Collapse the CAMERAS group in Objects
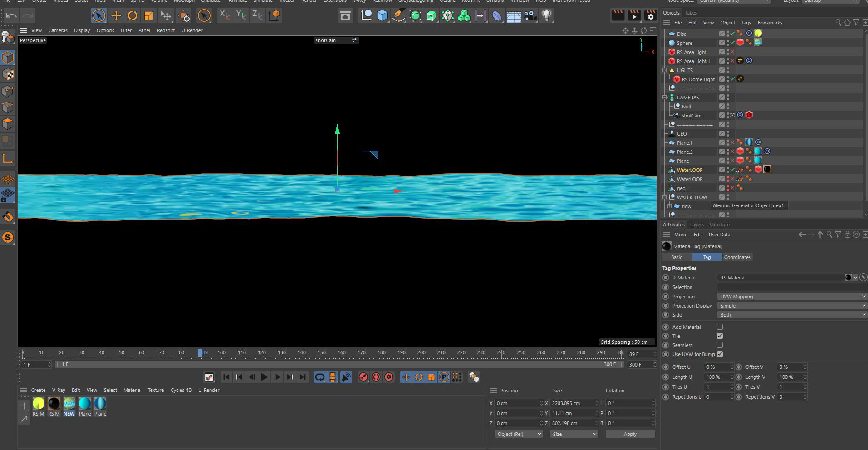The width and height of the screenshot is (868, 450). (665, 98)
